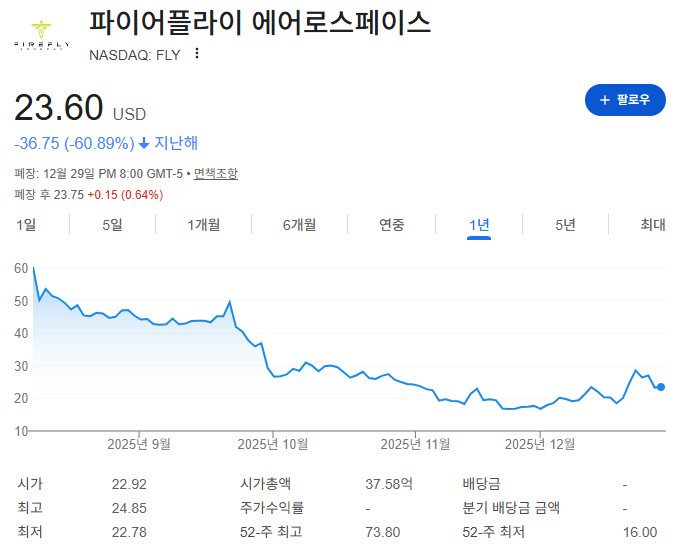Click the 52-주 최저 value 16.00

point(640,532)
